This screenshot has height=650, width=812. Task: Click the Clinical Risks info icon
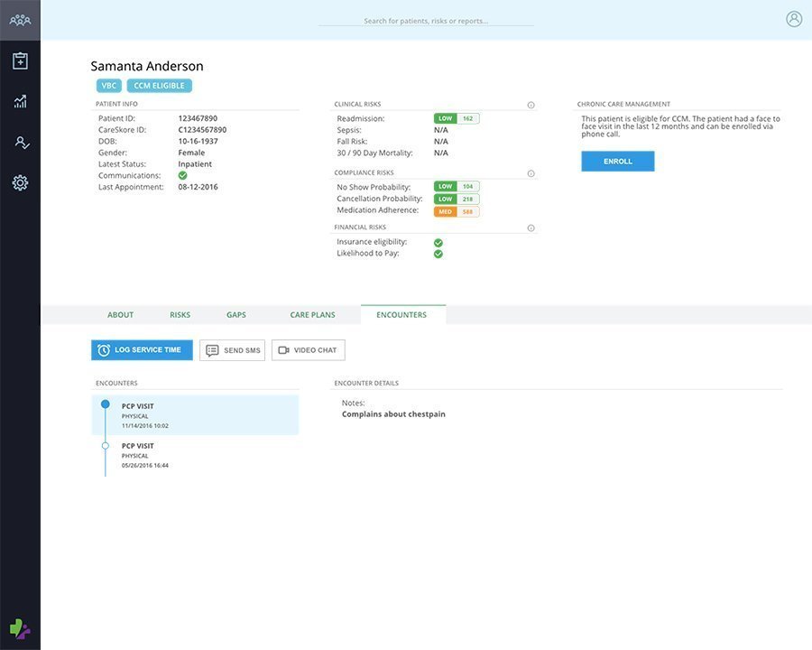[531, 105]
